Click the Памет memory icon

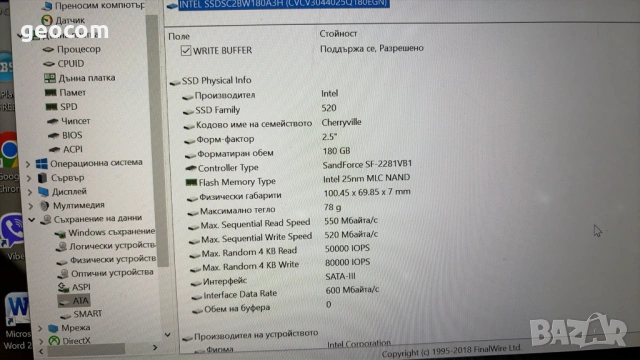50,93
